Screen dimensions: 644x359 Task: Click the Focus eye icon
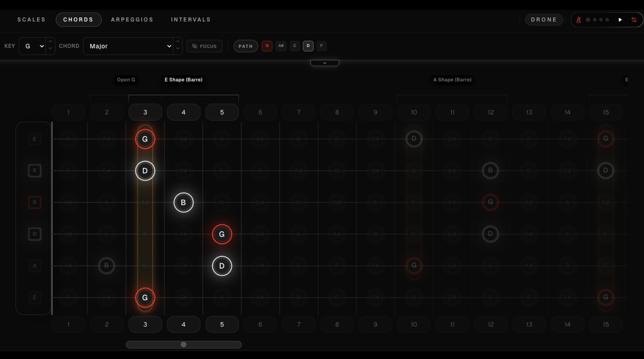(x=195, y=46)
